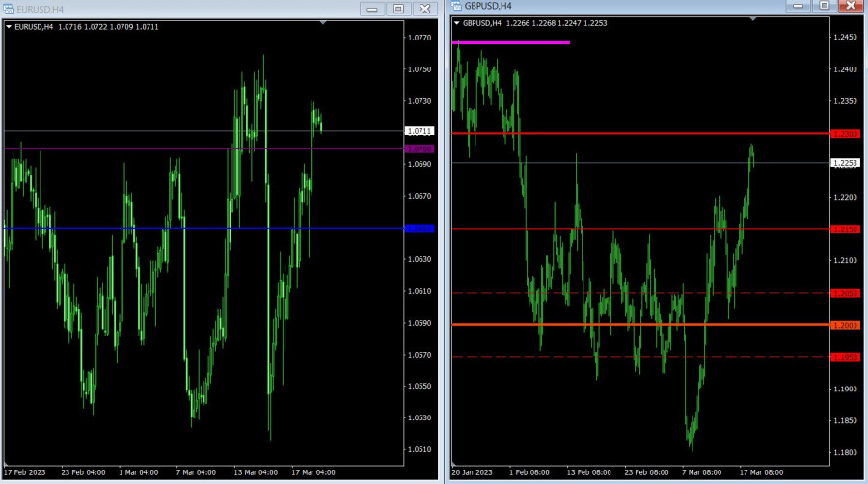Click the orange 1.2000 price level label

tap(845, 325)
